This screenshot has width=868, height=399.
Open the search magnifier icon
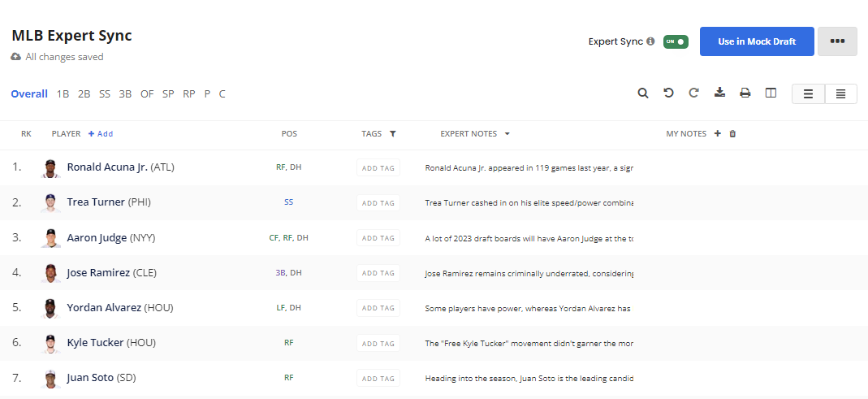coord(643,93)
